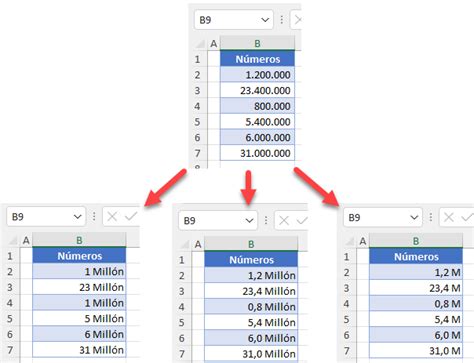The image size is (474, 363).
Task: Click Cancel X icon in bottom-left formula bar
Action: point(112,217)
